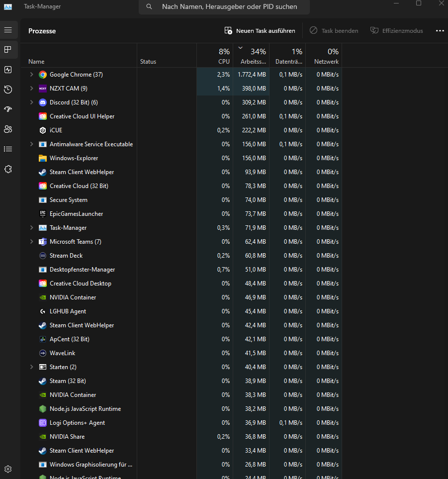Click the 1.772,4 MB memory cell
Screen dimensions: 448x479
pyautogui.click(x=251, y=75)
